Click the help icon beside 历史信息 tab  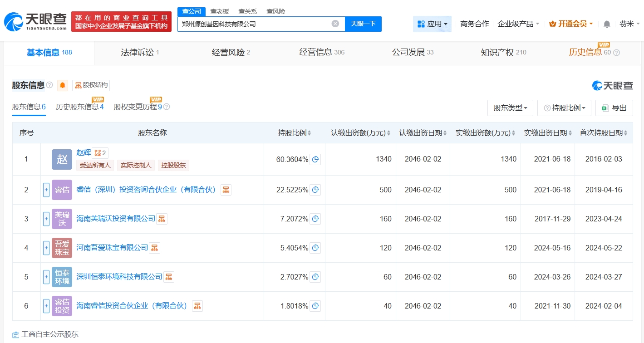[616, 53]
